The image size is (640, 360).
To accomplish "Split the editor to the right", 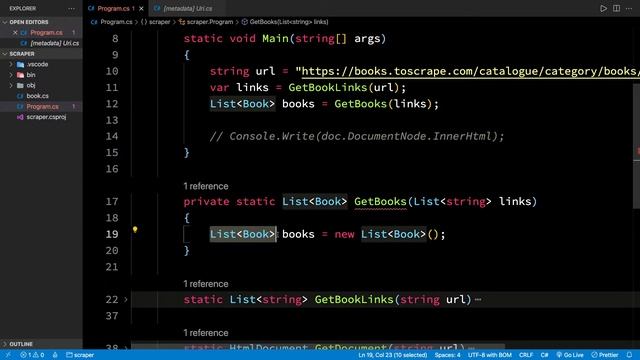I will tap(616, 8).
